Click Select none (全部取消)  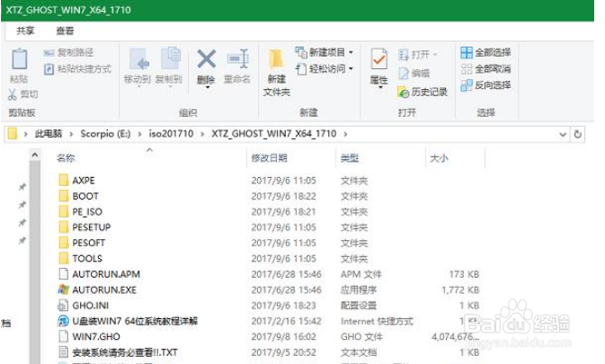click(486, 69)
